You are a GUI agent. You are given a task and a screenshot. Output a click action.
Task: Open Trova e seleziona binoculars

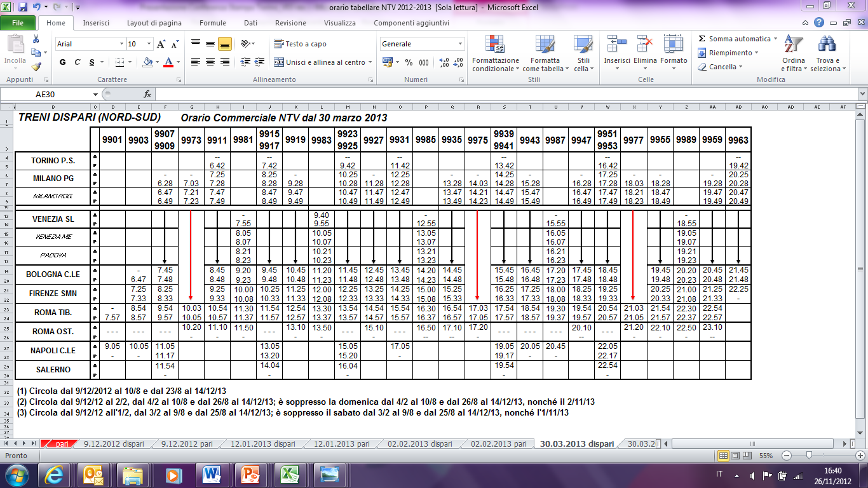pos(827,53)
